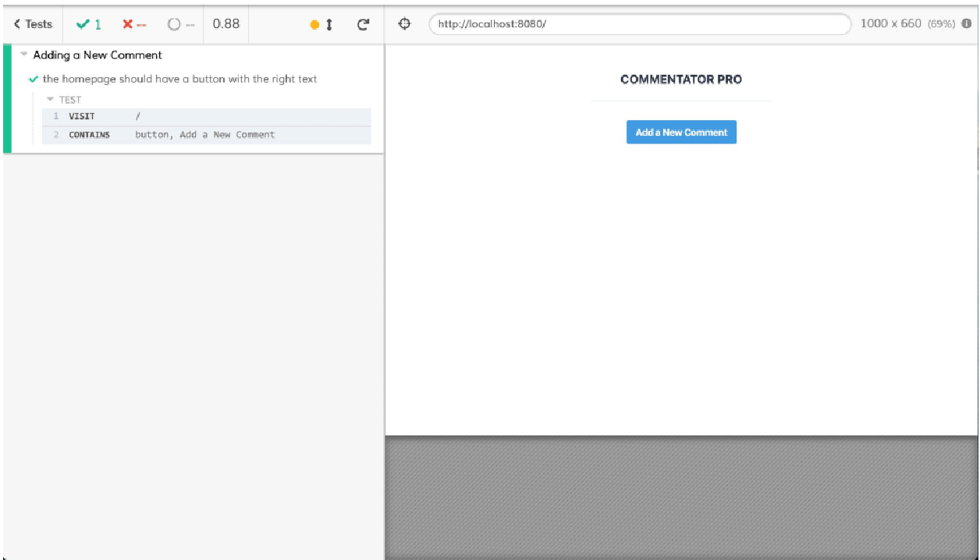Select the VISIT / command row
Viewport: 980px width, 560px height.
(207, 117)
